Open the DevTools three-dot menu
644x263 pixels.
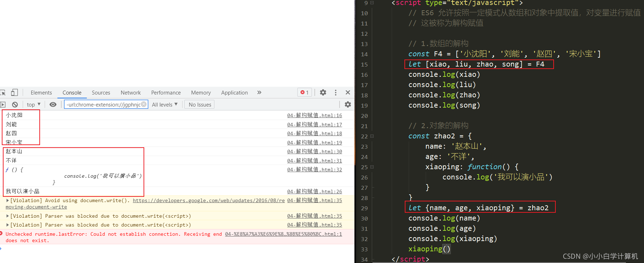(x=336, y=92)
